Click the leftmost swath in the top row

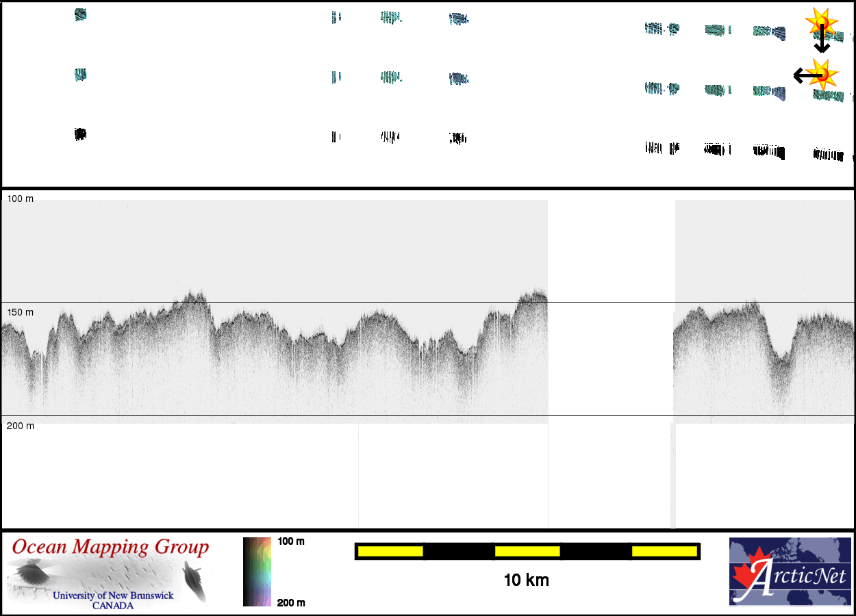coord(81,15)
